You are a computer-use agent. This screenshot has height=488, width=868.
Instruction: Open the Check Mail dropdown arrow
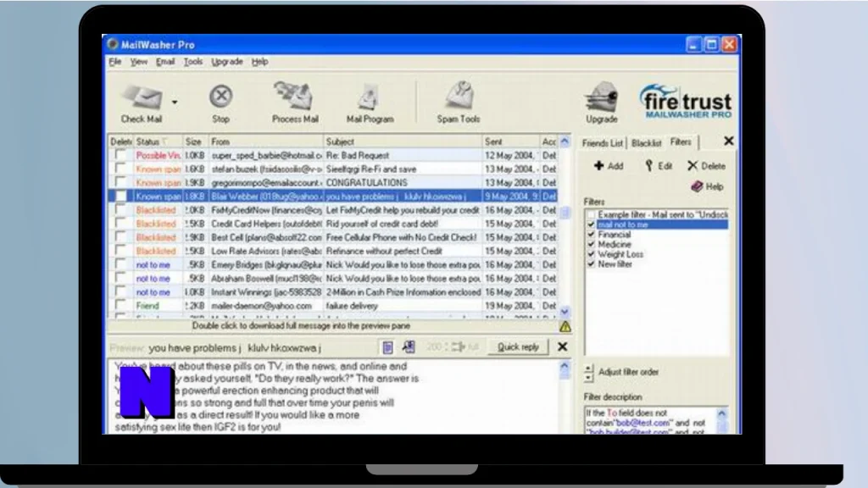click(x=175, y=103)
